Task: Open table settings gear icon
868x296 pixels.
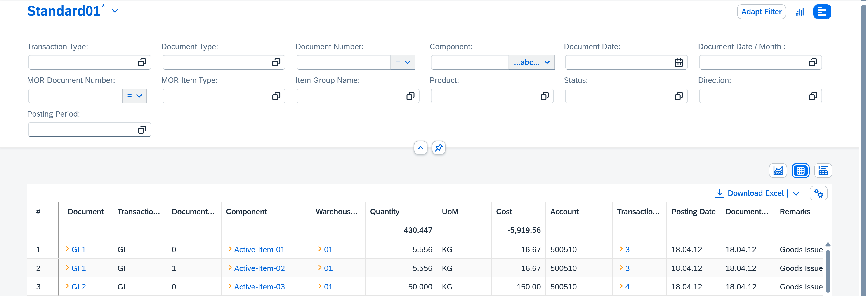Action: pos(818,193)
